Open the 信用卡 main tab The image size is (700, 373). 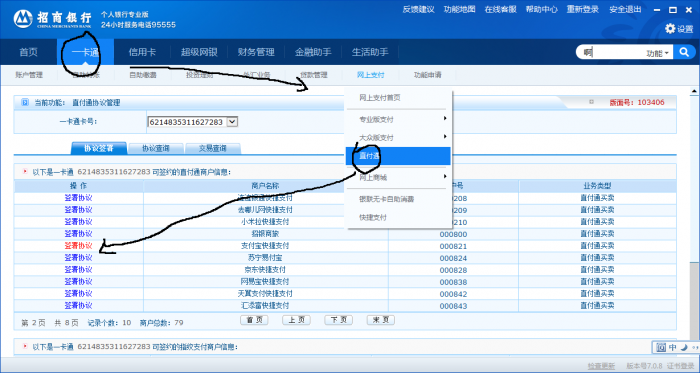point(142,52)
